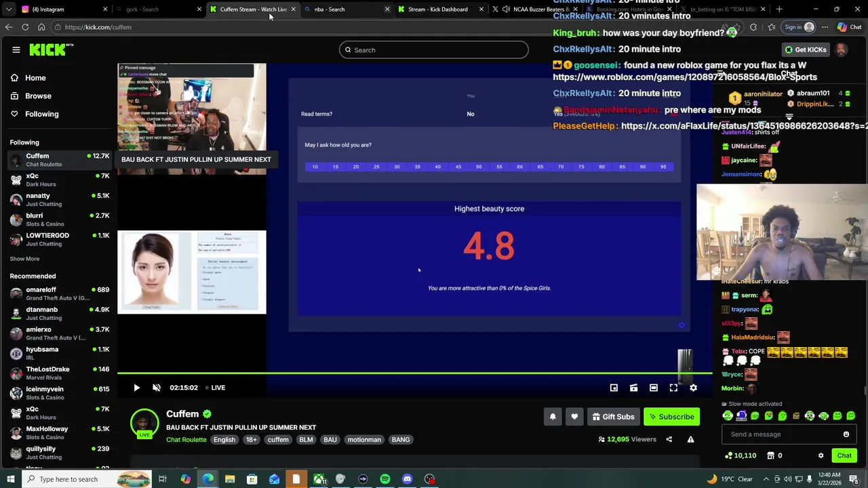Viewport: 868px width, 488px height.
Task: Close the Cuffem Stream tab
Action: pos(293,9)
